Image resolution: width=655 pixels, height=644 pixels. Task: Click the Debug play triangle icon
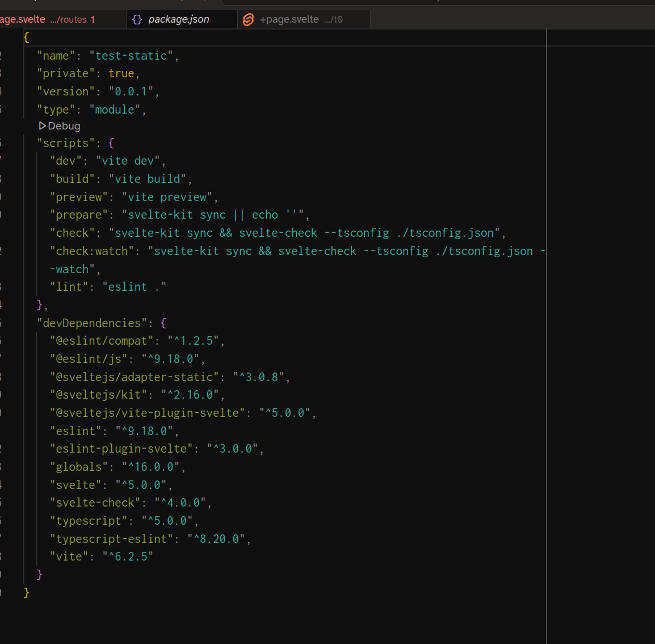(42, 126)
